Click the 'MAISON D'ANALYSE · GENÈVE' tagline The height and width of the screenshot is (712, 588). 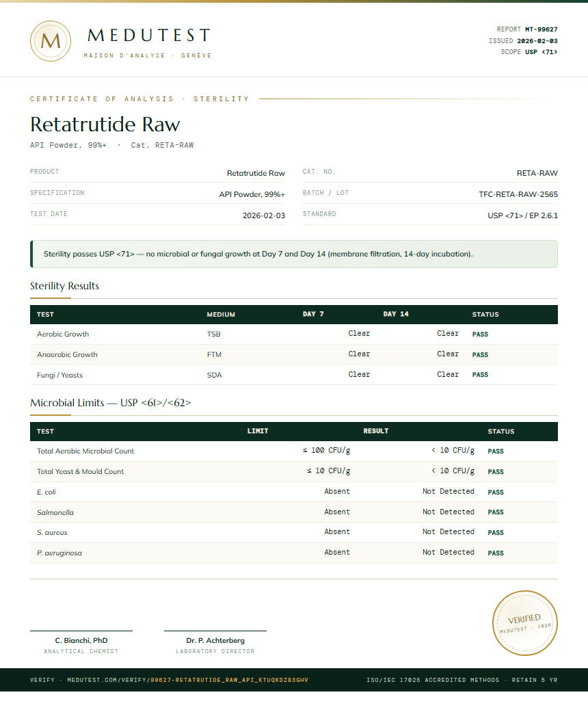click(148, 55)
